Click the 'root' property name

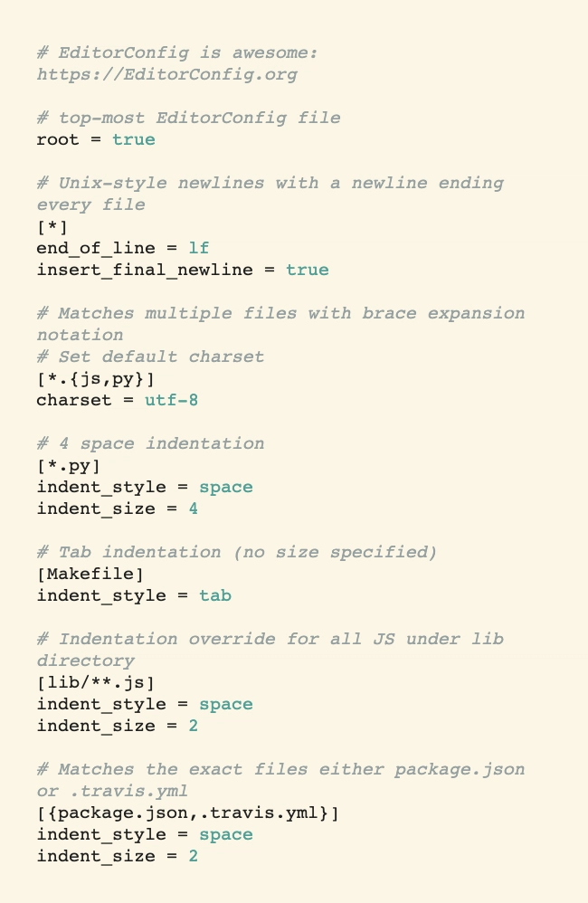pos(58,140)
